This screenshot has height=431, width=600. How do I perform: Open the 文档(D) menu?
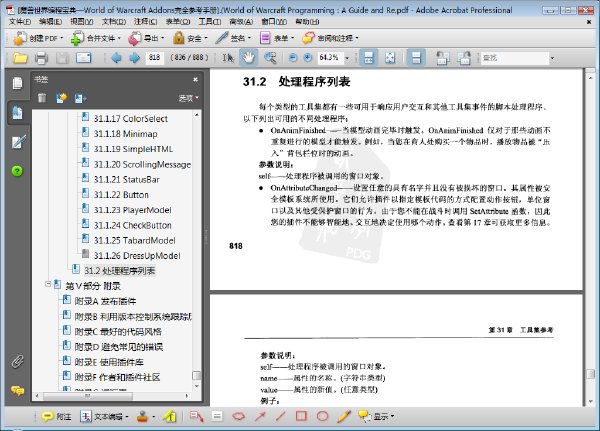point(114,22)
